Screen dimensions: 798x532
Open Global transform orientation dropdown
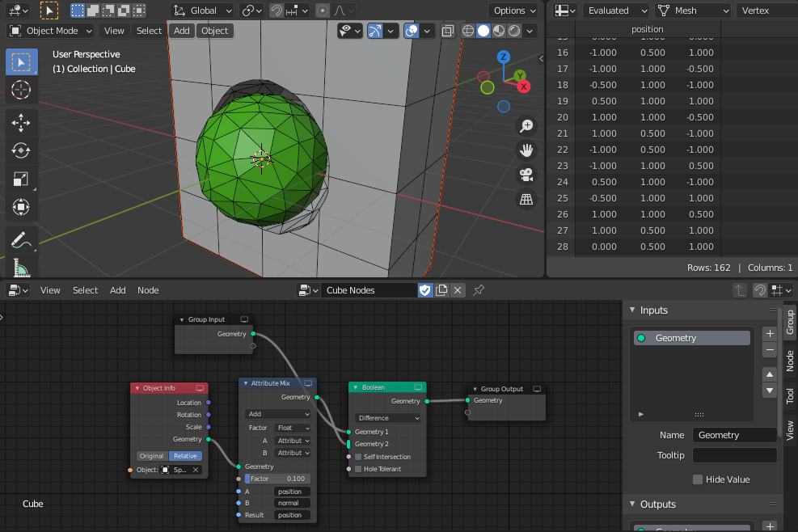pyautogui.click(x=202, y=11)
